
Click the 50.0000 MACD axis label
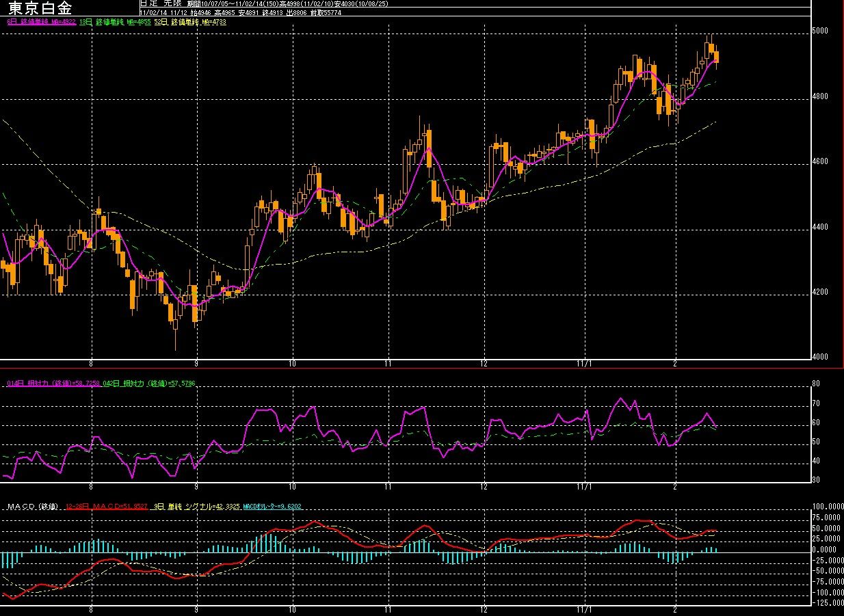click(x=828, y=529)
